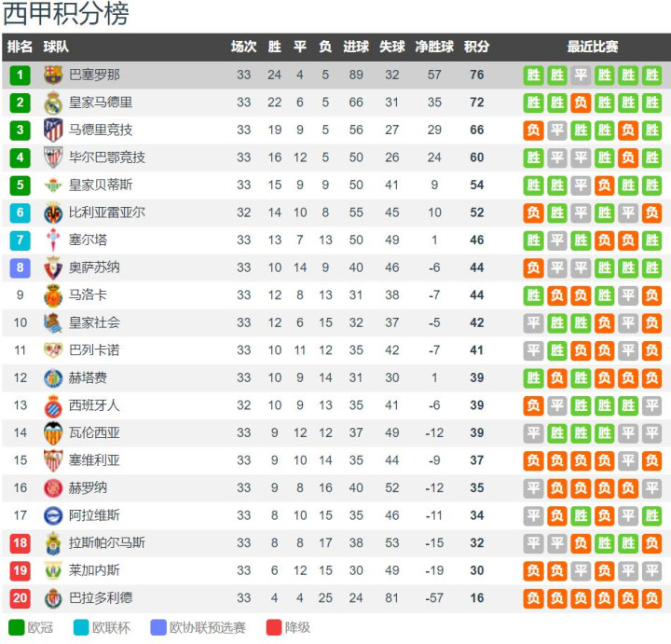Click the red 降级 legend swatch

pyautogui.click(x=274, y=627)
